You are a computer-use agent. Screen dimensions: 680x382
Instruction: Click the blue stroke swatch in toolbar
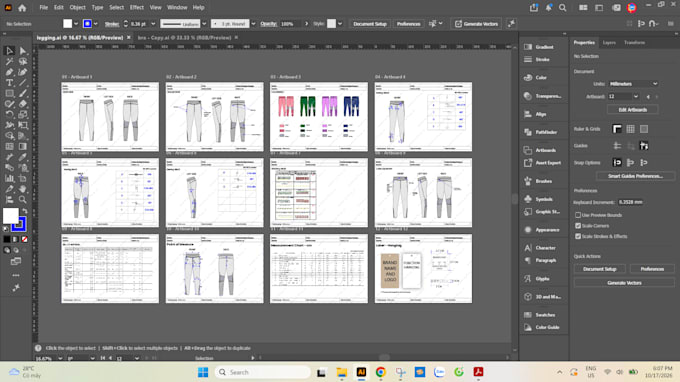19,224
